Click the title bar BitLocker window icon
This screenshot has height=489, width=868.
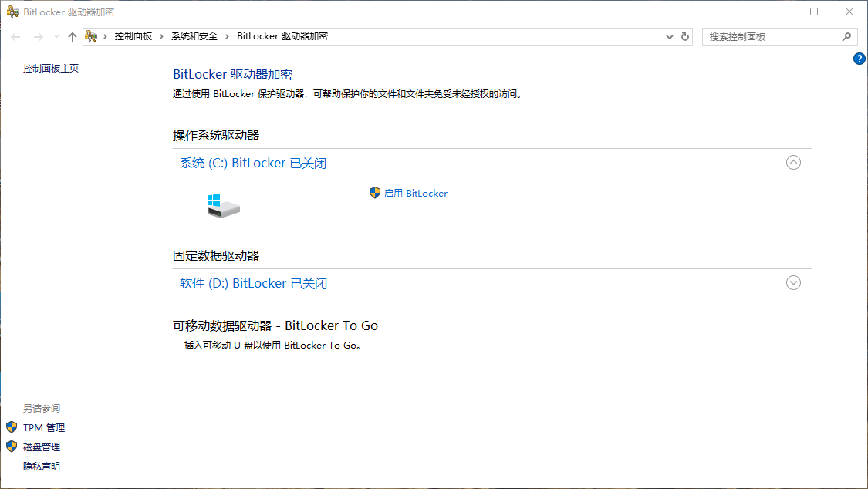pos(13,12)
